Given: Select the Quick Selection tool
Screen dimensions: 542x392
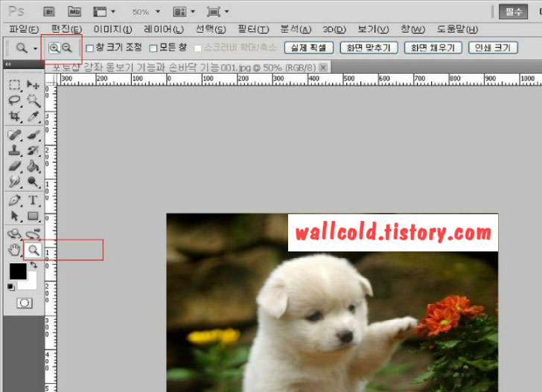Looking at the screenshot, I should (x=34, y=100).
